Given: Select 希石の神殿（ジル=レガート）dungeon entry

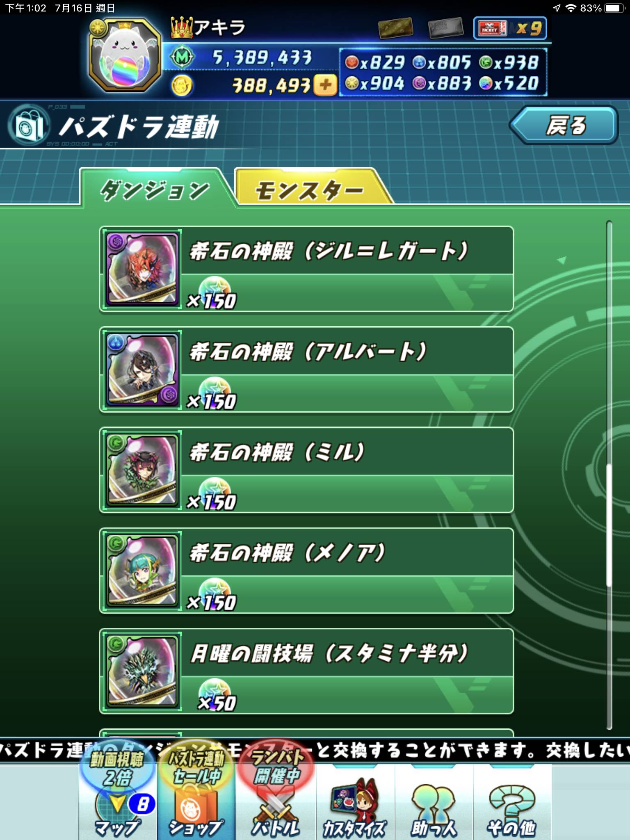Looking at the screenshot, I should click(x=306, y=269).
